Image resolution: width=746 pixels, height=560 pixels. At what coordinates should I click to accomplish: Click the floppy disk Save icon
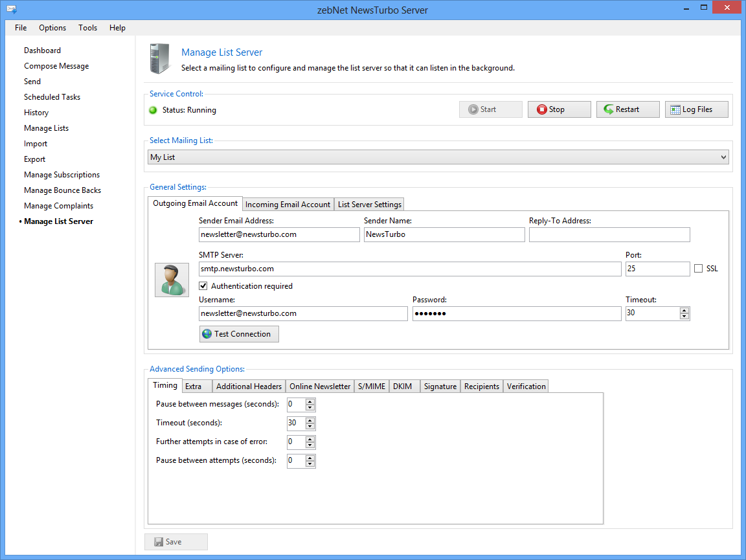(159, 542)
